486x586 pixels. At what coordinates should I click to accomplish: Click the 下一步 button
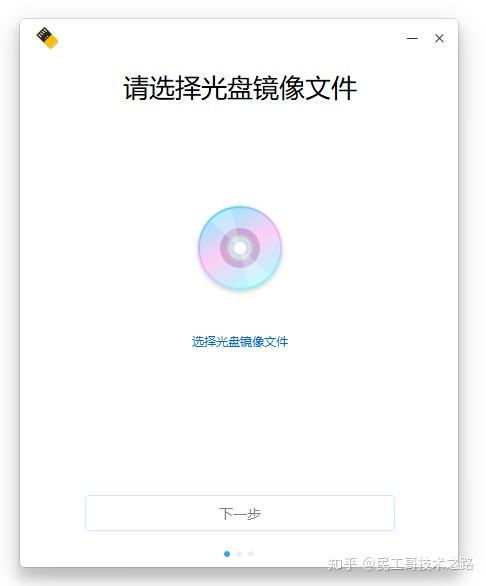point(240,513)
